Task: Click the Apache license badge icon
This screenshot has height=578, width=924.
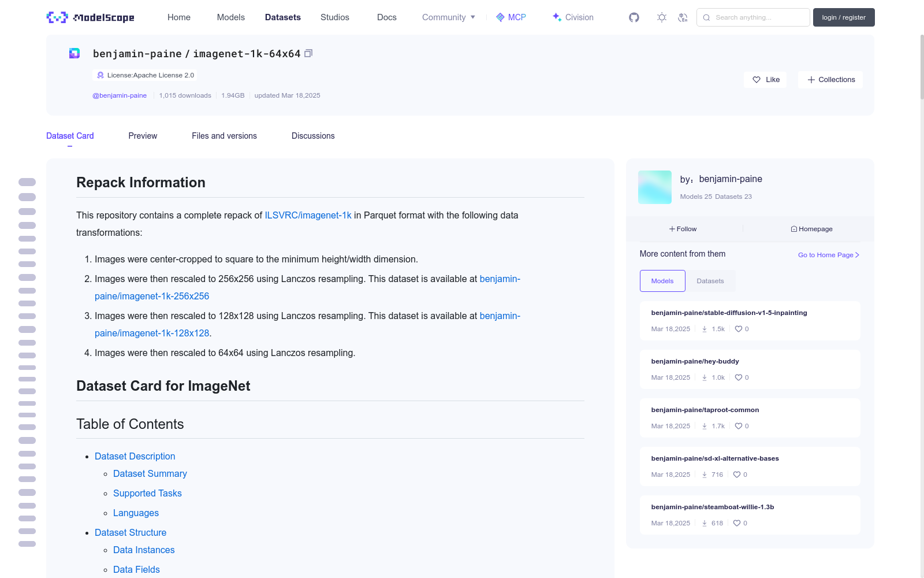Action: (100, 75)
